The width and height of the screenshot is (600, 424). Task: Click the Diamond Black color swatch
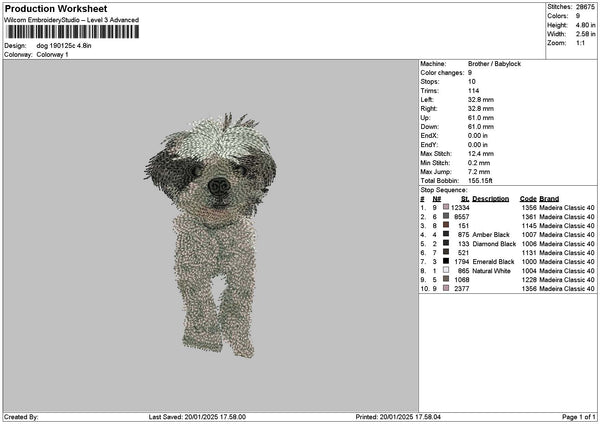click(x=446, y=243)
